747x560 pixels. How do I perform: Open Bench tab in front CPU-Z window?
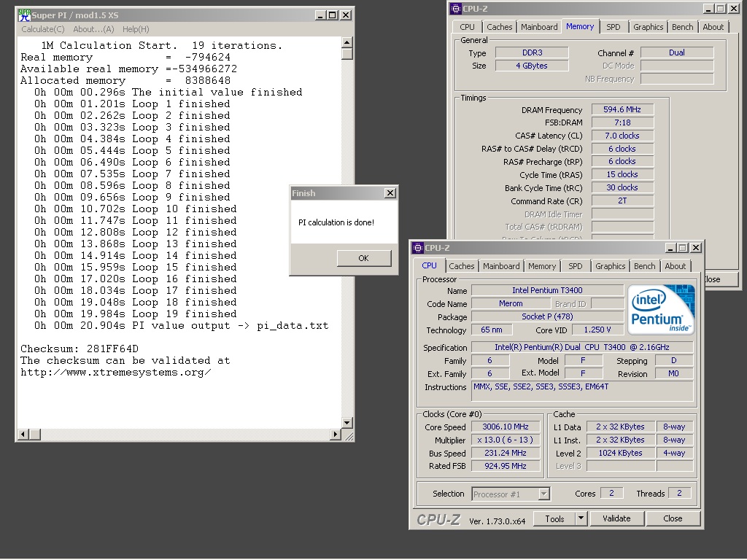pyautogui.click(x=645, y=266)
